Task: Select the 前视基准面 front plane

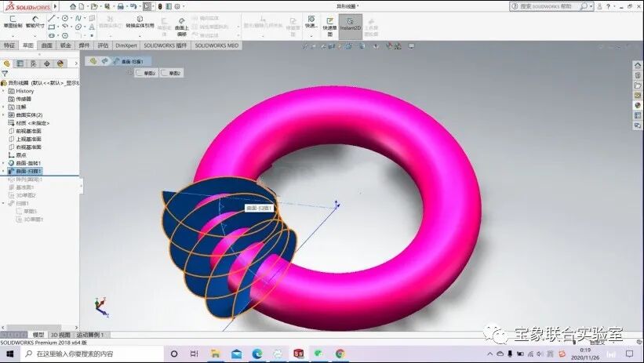Action: [x=25, y=131]
